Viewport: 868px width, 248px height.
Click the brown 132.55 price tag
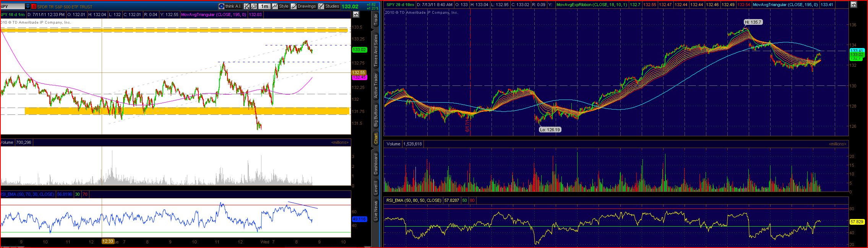[x=359, y=72]
